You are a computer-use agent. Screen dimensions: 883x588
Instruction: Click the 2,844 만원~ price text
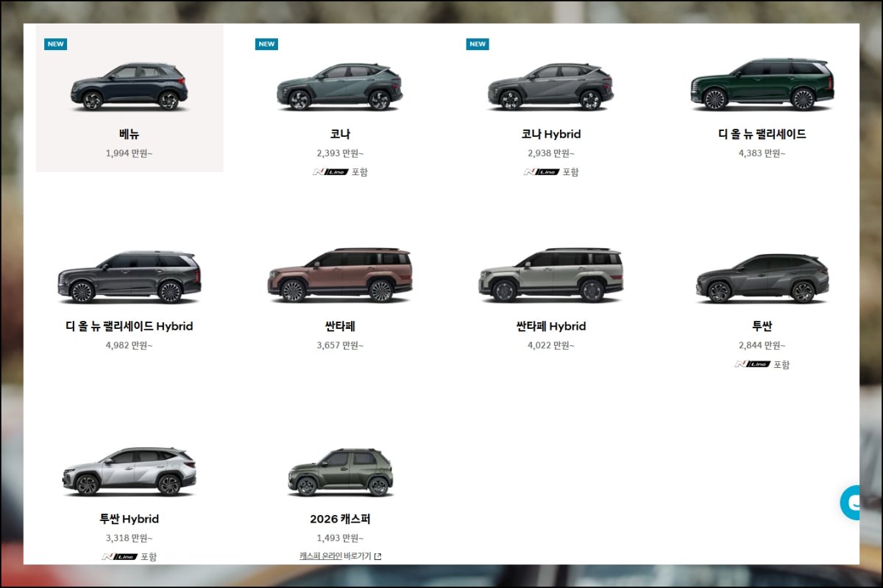point(762,346)
